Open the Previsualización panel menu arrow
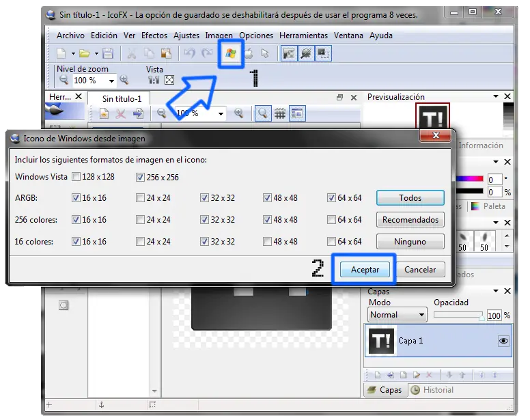The height and width of the screenshot is (420, 530). pyautogui.click(x=496, y=96)
